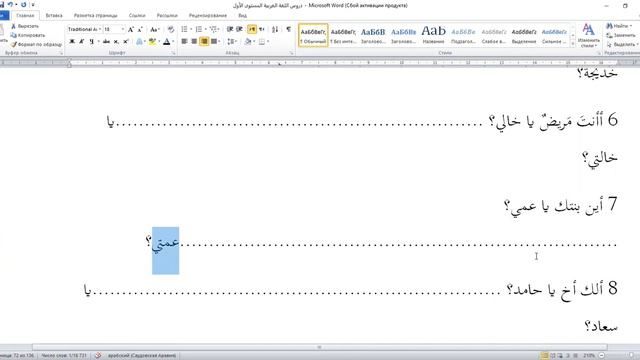The width and height of the screenshot is (640, 360).
Task: Click the zoom out minus button
Action: pyautogui.click(x=601, y=356)
